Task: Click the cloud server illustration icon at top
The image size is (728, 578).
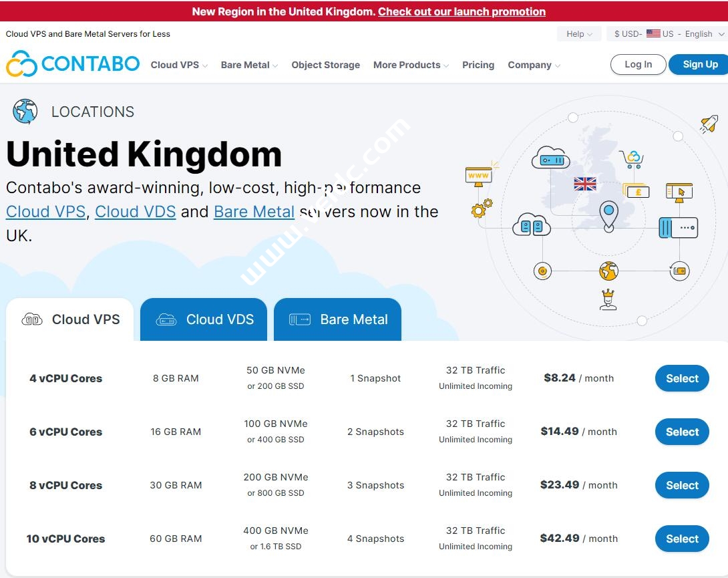Action: coord(551,158)
